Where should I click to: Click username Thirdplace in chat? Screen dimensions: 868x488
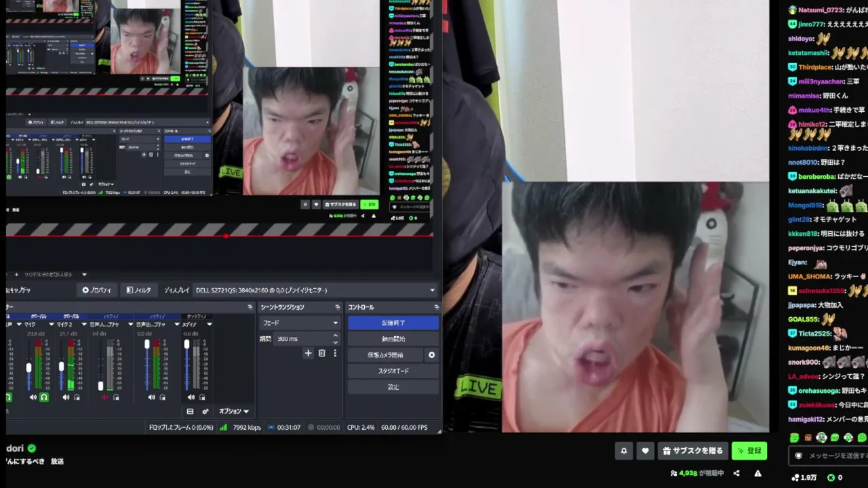(x=814, y=67)
